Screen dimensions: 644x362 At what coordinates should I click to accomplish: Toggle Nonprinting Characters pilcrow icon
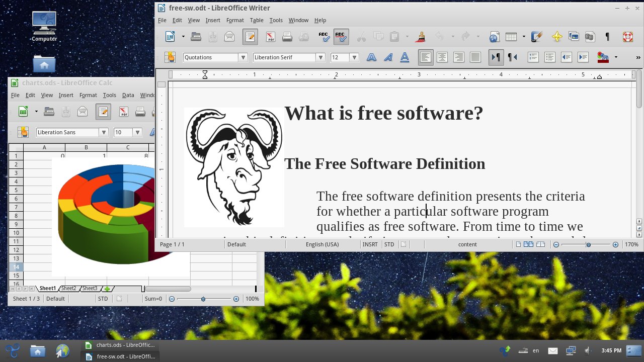[x=607, y=36]
